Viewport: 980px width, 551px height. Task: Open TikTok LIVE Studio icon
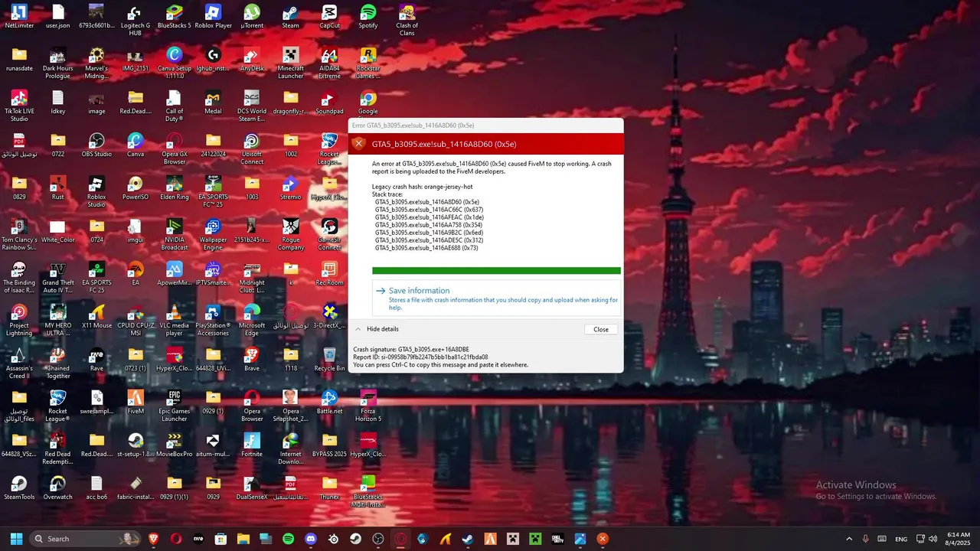pyautogui.click(x=19, y=106)
